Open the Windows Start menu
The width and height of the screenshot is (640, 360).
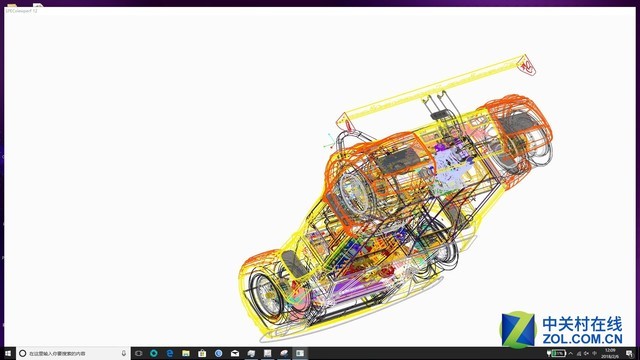click(x=8, y=353)
